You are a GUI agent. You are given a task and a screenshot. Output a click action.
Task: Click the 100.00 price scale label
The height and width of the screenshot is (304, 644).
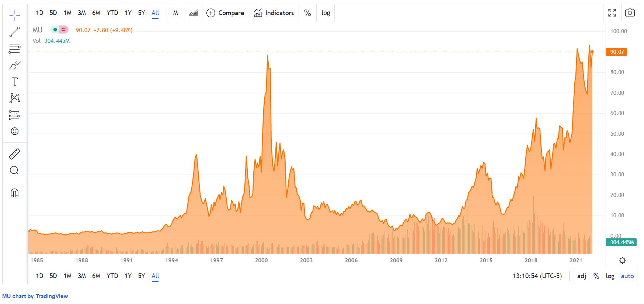tap(619, 31)
